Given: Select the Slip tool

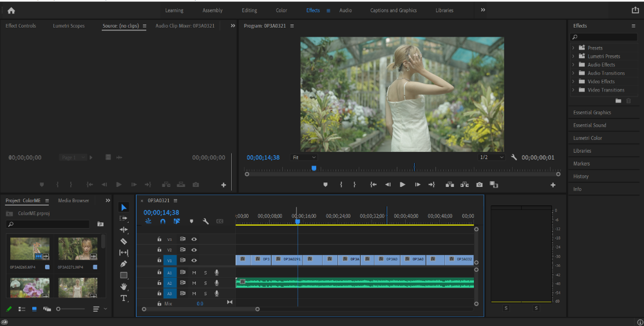Looking at the screenshot, I should click(124, 253).
